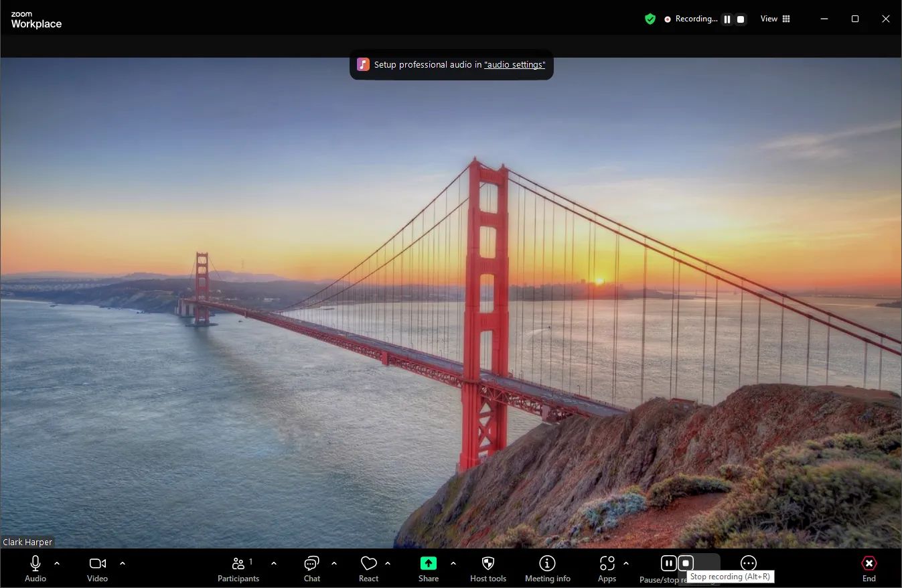Image resolution: width=902 pixels, height=588 pixels.
Task: Expand the React options chevron
Action: 388,563
